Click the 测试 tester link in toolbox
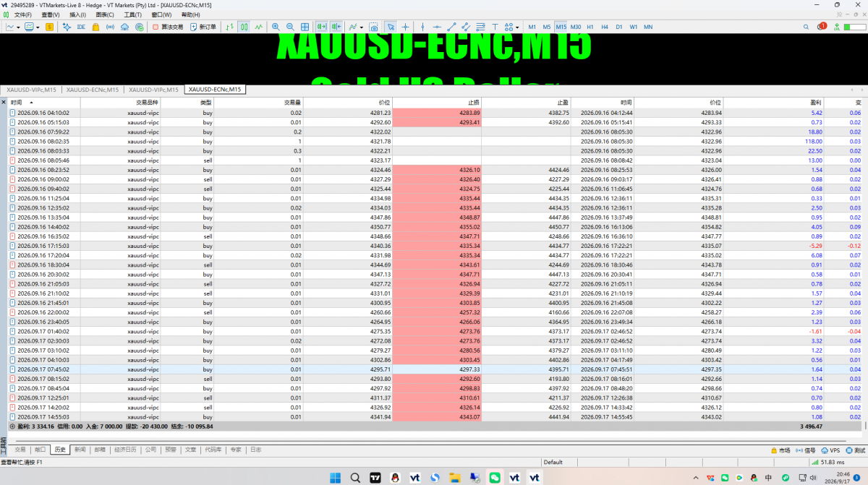The height and width of the screenshot is (485, 868). 854,450
